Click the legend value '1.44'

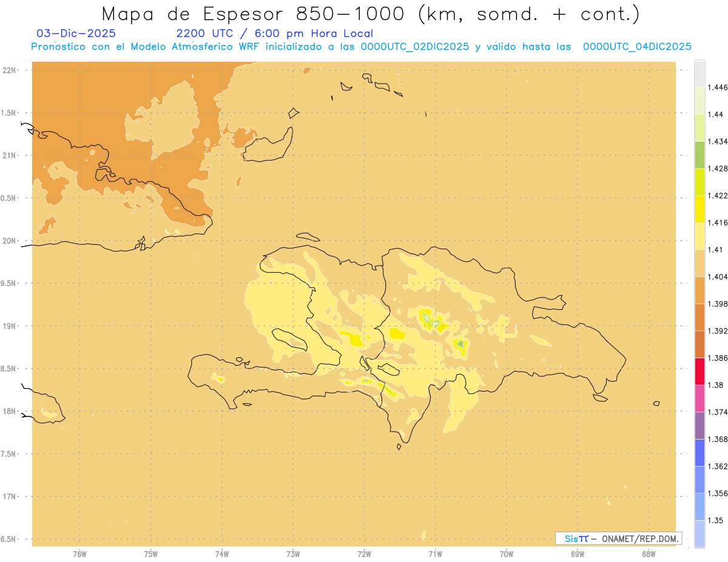pos(716,115)
